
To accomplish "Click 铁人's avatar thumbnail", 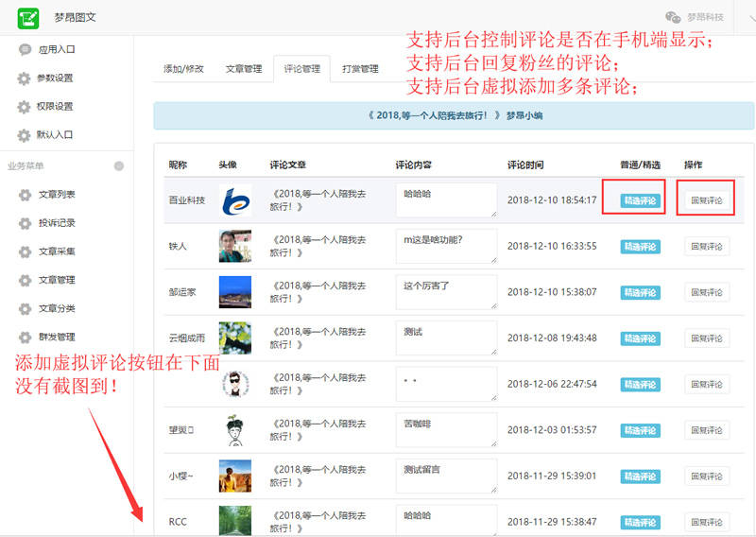I will coord(235,246).
